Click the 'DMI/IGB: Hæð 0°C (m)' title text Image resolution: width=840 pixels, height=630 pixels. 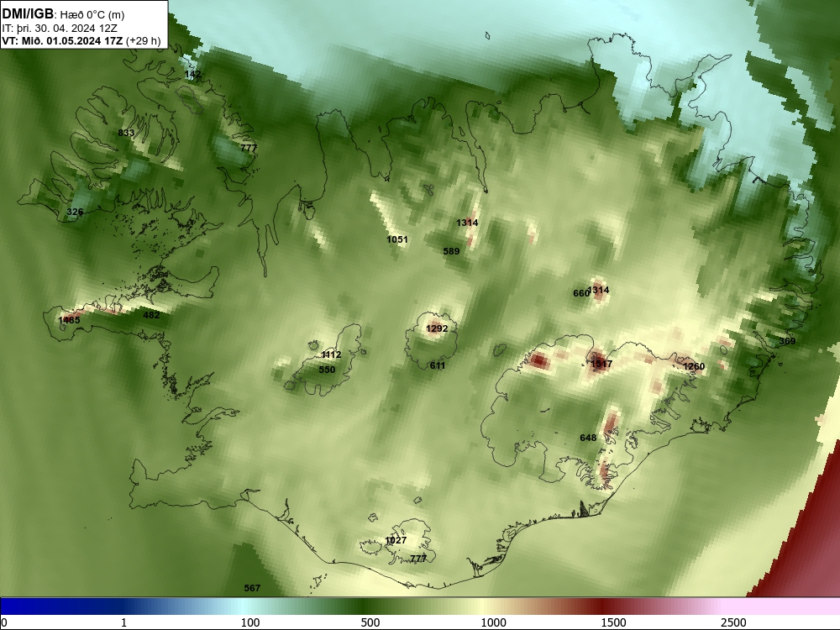[x=63, y=14]
